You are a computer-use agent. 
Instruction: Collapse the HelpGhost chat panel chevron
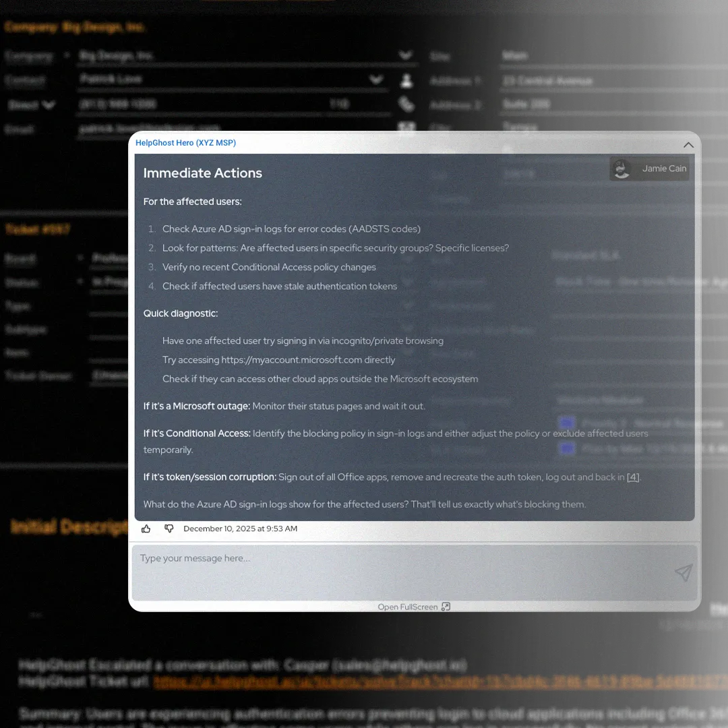(x=688, y=145)
